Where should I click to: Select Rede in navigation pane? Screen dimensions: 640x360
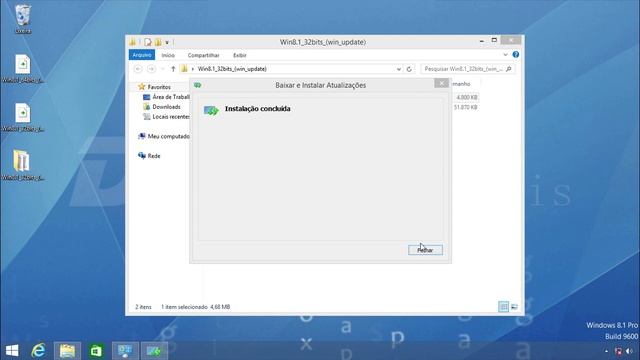click(x=149, y=156)
